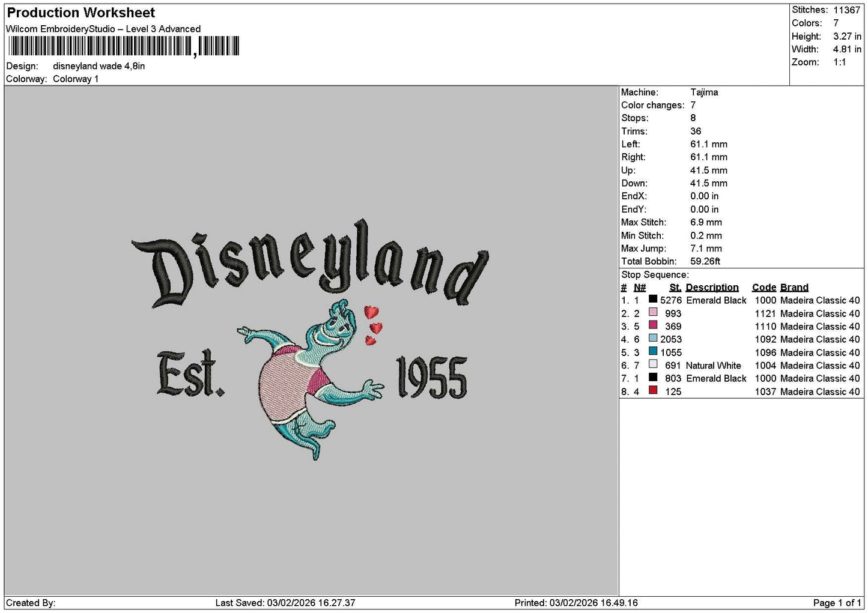The height and width of the screenshot is (613, 868).
Task: Click the Right value '61.1 mm'
Action: pyautogui.click(x=709, y=157)
